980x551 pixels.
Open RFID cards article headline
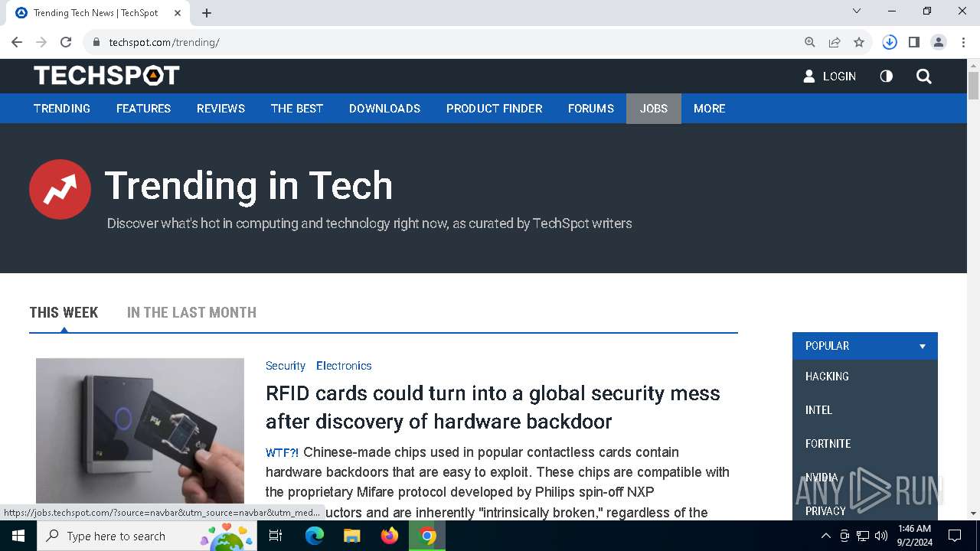tap(493, 407)
